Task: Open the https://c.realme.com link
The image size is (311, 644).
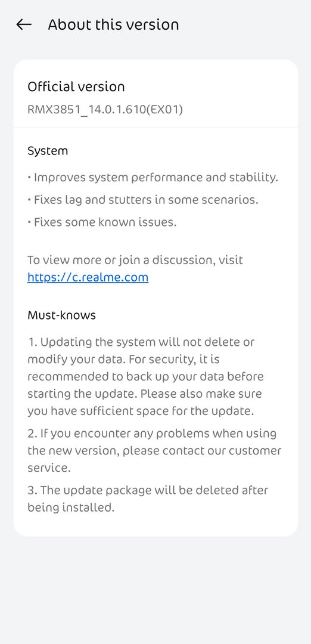Action: click(x=88, y=277)
